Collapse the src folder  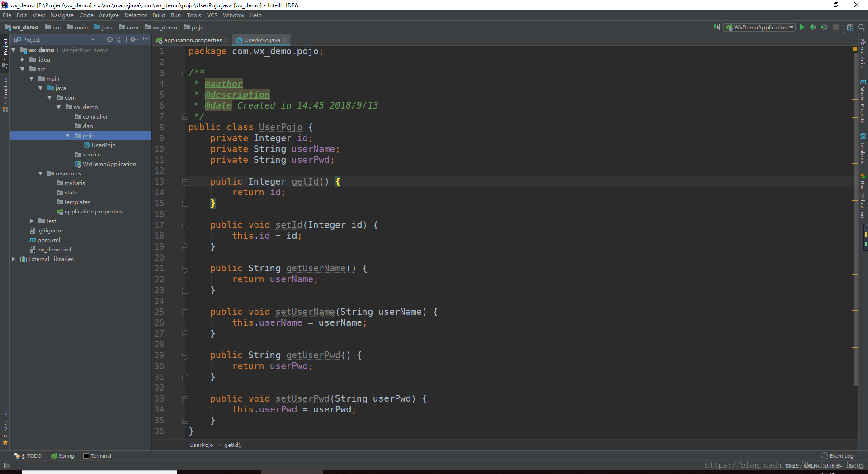pos(23,69)
